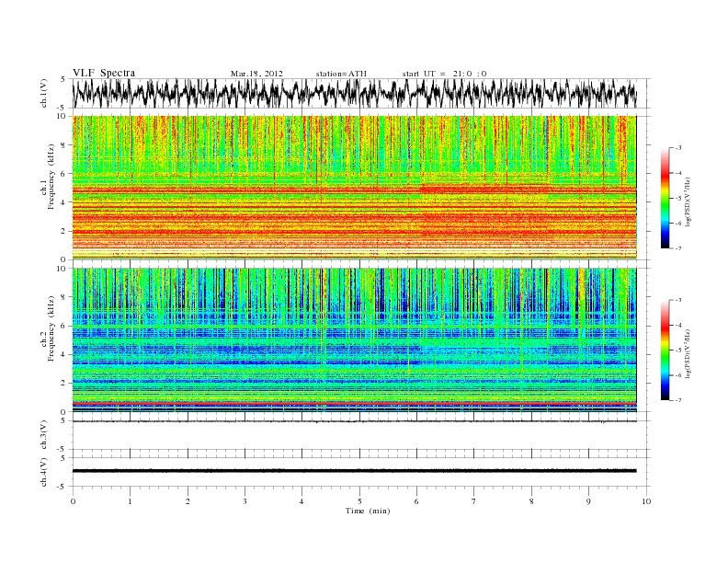This screenshot has width=728, height=563.
Task: Click the "2" kHz tick on ch.2 spectrogram
Action: pyautogui.click(x=64, y=384)
